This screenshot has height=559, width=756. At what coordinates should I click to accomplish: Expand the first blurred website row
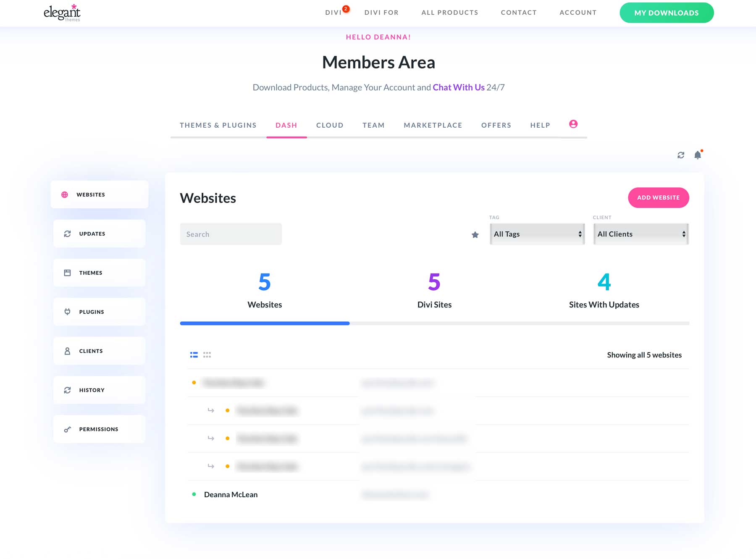(234, 383)
